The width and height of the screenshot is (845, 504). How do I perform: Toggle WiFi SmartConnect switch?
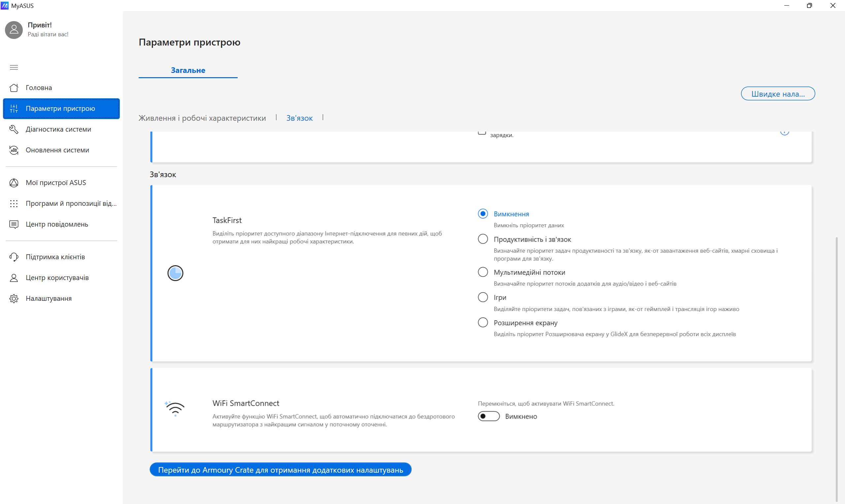(489, 416)
